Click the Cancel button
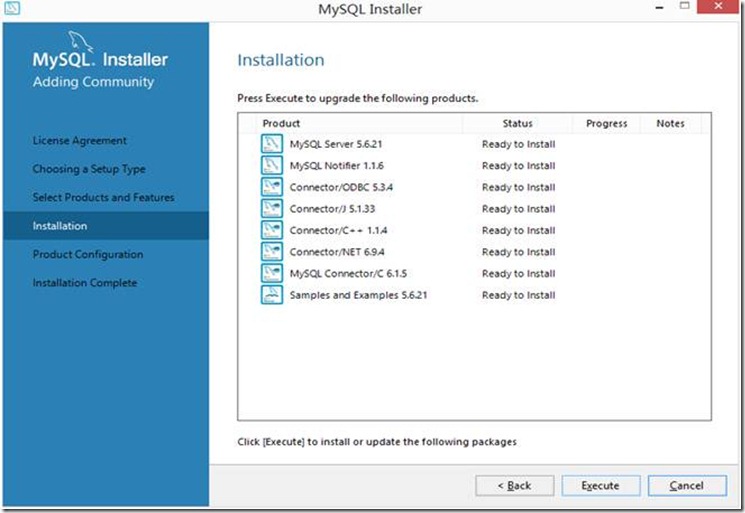This screenshot has width=745, height=513. [x=687, y=485]
